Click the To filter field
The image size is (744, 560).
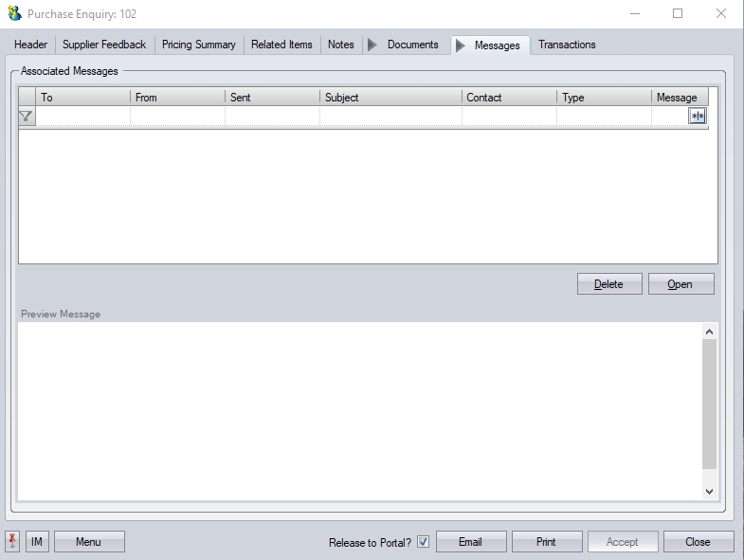coord(82,117)
